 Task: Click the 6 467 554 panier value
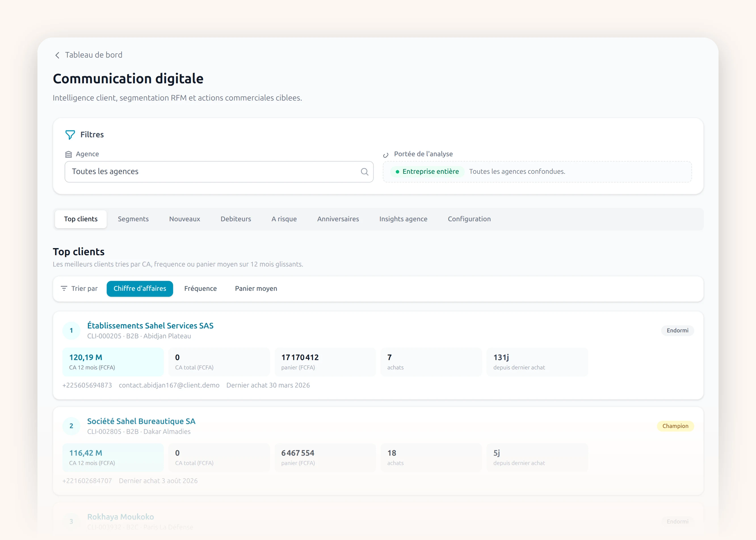[x=298, y=453]
